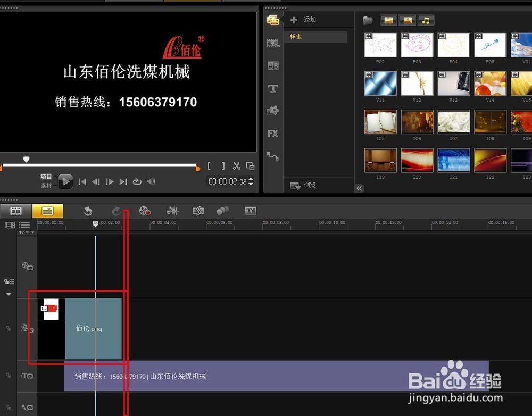The width and height of the screenshot is (532, 416).
Task: Open the +/- track dropdown
Action: click(x=27, y=232)
